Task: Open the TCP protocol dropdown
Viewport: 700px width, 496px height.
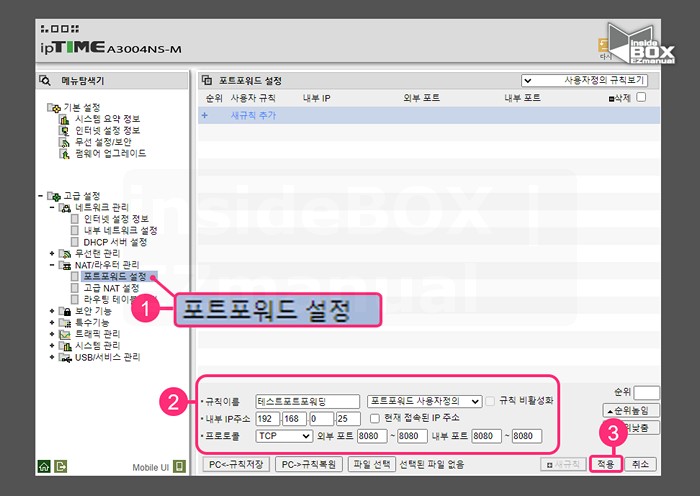Action: click(x=284, y=436)
